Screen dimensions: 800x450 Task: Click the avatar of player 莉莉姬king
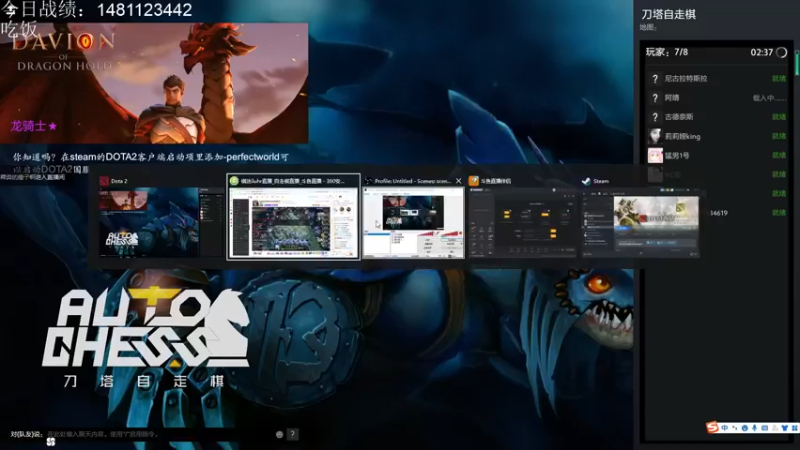655,136
